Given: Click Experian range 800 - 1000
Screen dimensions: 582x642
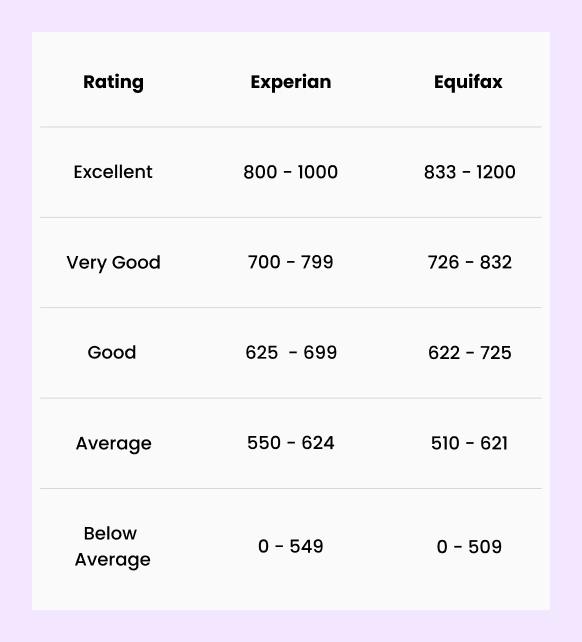Looking at the screenshot, I should pos(291,172).
